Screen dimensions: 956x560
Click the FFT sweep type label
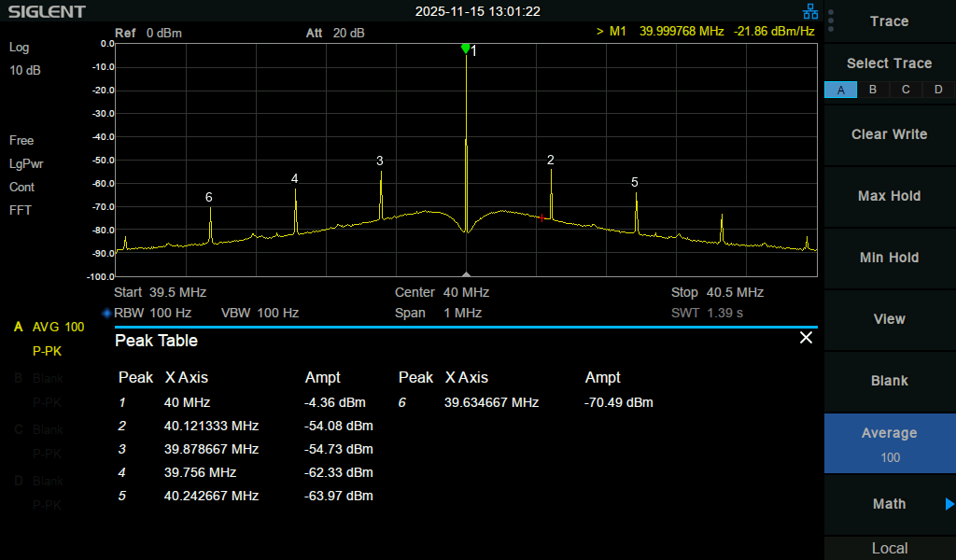pyautogui.click(x=21, y=210)
